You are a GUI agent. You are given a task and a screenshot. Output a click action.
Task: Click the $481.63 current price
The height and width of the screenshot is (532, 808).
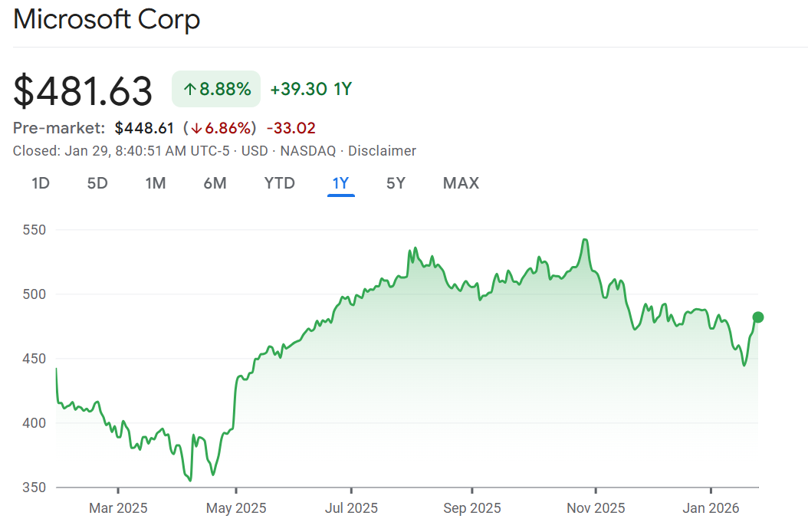83,91
